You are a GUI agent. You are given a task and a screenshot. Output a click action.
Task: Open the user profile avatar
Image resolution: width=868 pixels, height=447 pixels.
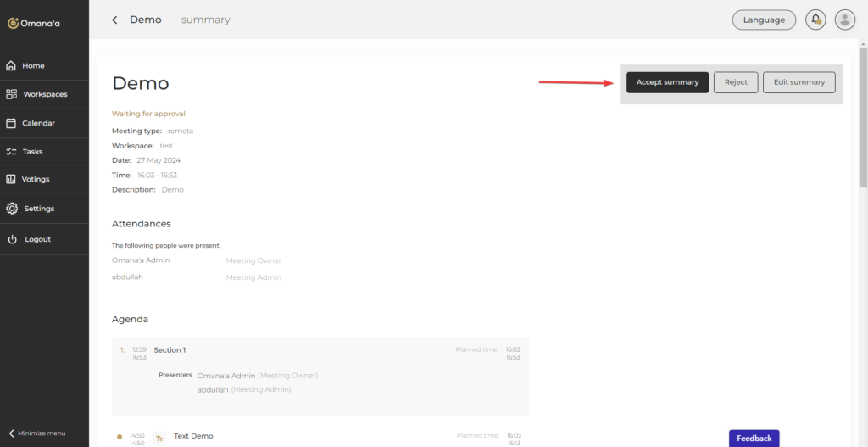844,20
